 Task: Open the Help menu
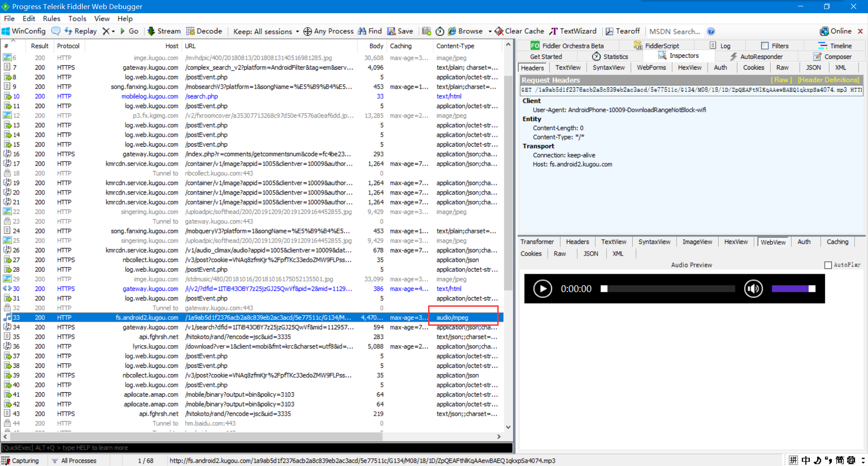pos(125,19)
